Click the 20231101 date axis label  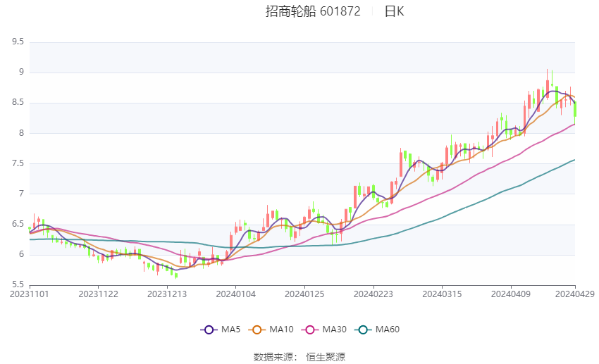30,294
